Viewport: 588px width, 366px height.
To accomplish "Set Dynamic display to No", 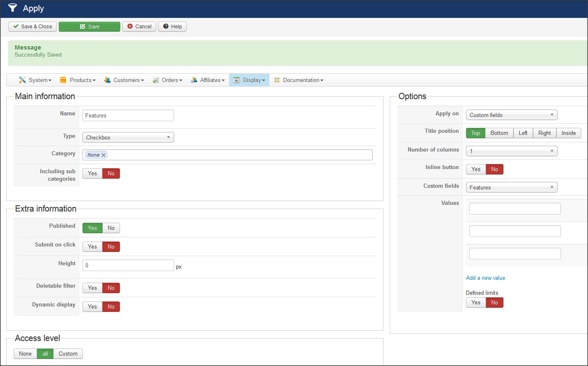I will coord(111,307).
